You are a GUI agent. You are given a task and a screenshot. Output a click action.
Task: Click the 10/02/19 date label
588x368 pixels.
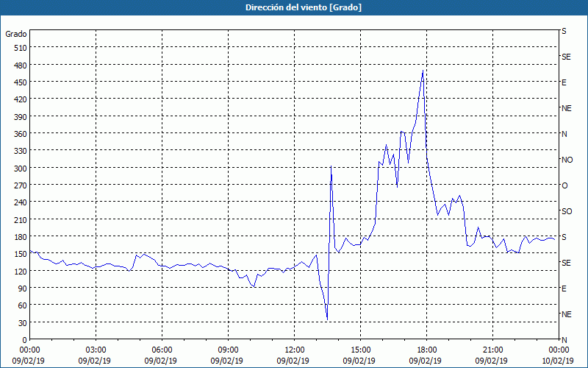(558, 361)
